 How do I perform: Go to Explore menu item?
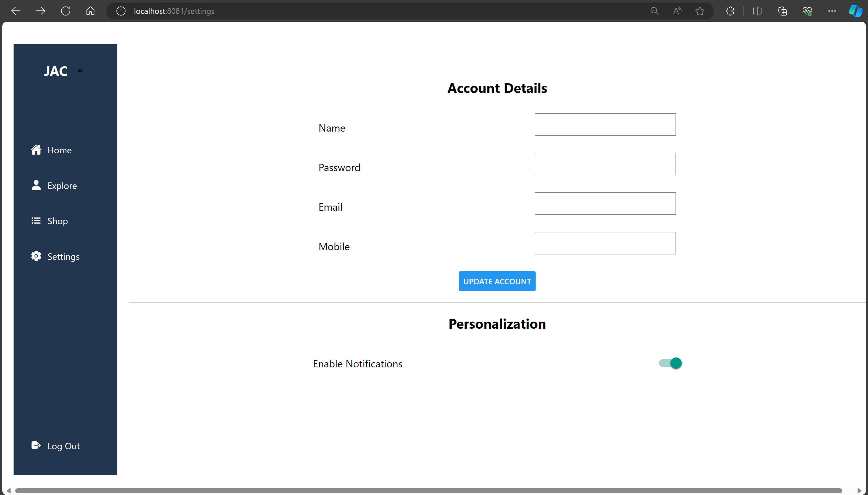pos(62,186)
